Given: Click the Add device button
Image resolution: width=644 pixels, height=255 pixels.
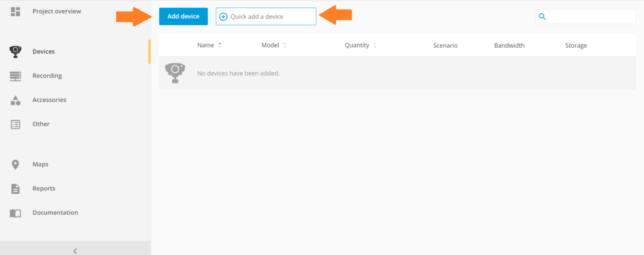Looking at the screenshot, I should [x=183, y=16].
